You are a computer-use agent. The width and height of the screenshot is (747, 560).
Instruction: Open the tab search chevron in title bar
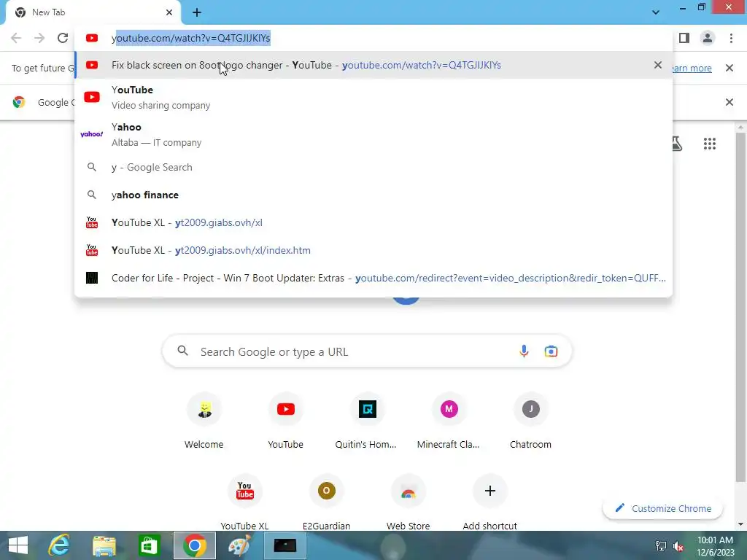tap(656, 12)
